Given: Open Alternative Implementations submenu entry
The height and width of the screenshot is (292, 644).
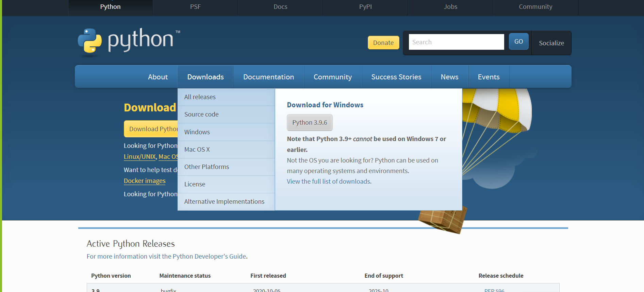Looking at the screenshot, I should coord(226,202).
